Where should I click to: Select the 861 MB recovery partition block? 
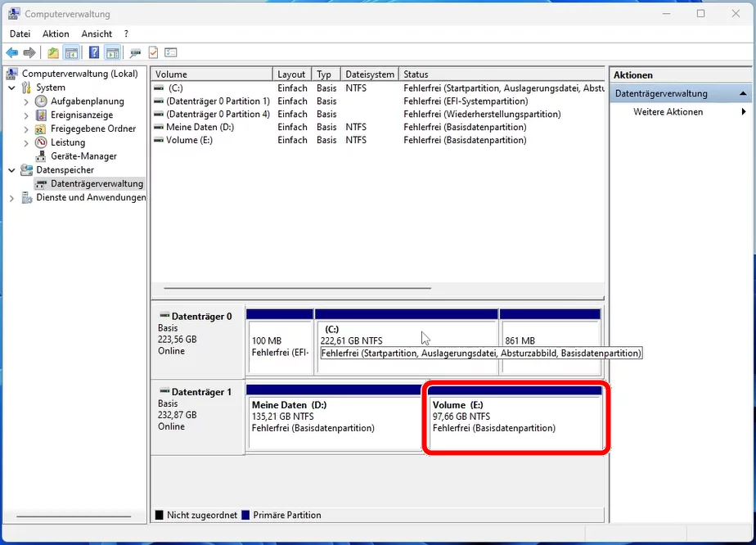tap(550, 342)
